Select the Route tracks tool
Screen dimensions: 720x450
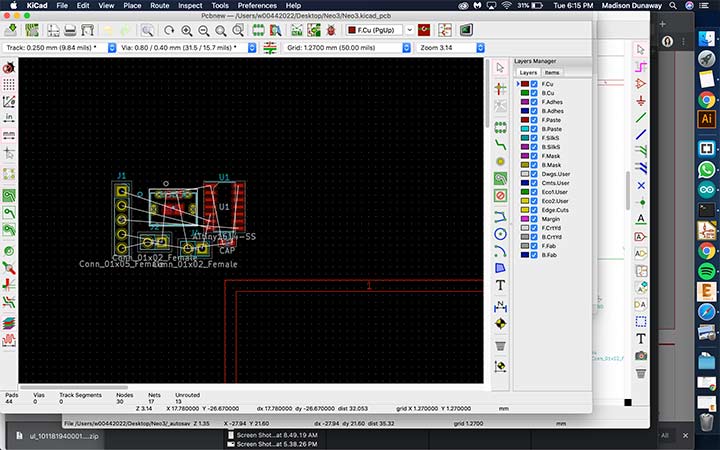point(501,145)
